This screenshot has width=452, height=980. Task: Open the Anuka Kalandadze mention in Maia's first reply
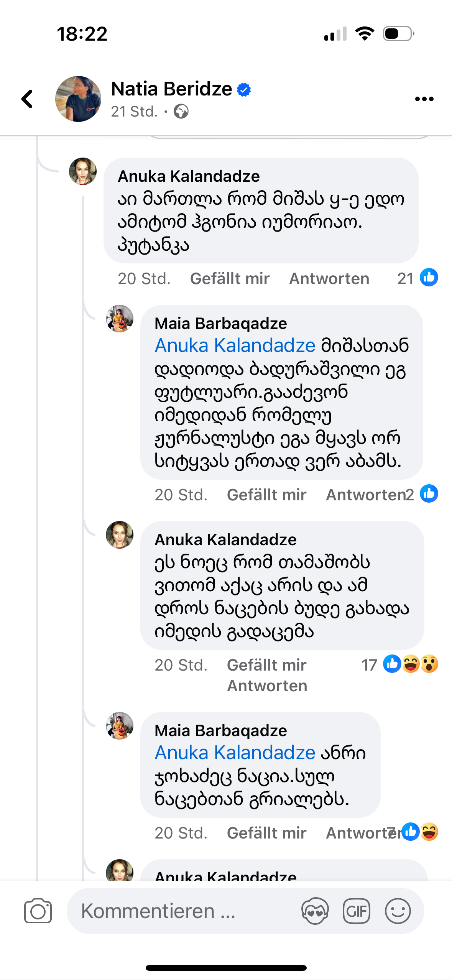tap(235, 345)
